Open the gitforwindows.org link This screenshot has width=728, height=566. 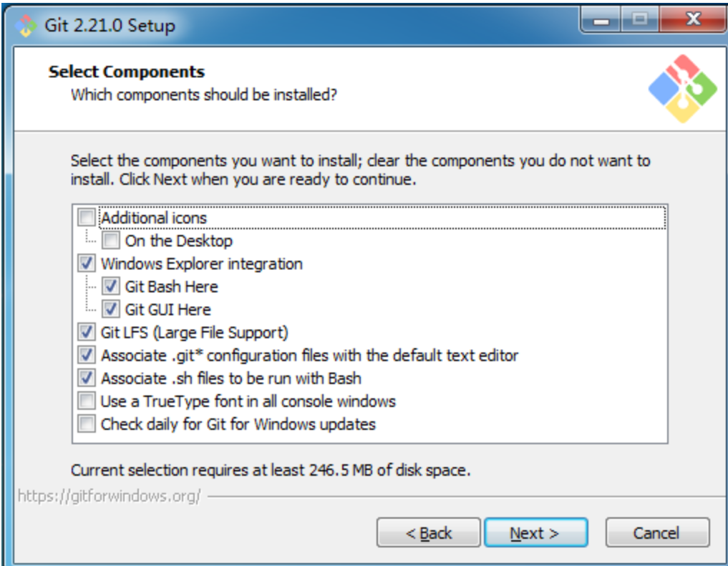click(x=109, y=497)
